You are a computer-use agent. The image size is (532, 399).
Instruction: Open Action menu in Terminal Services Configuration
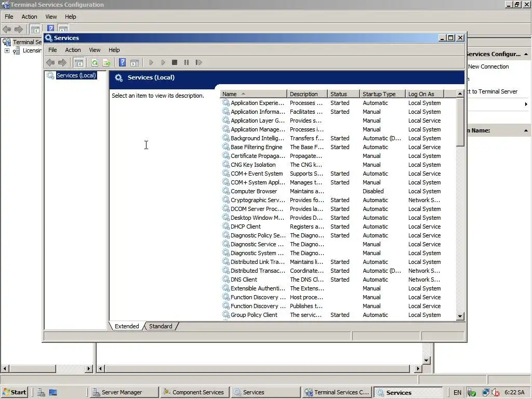29,17
